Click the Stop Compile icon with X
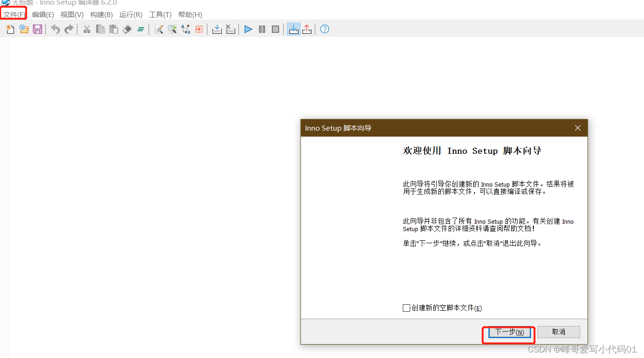Viewport: 644px width, 358px height. click(x=230, y=29)
